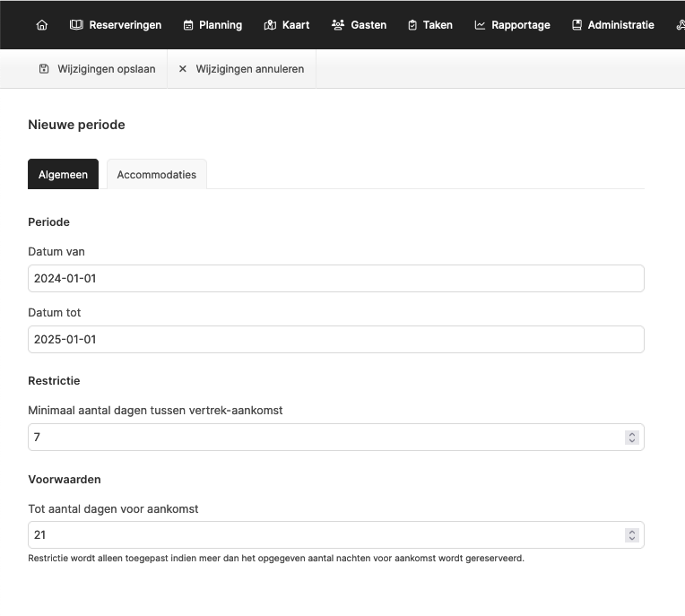This screenshot has width=685, height=616.
Task: Click the Restrictie section heading
Action: (x=54, y=381)
